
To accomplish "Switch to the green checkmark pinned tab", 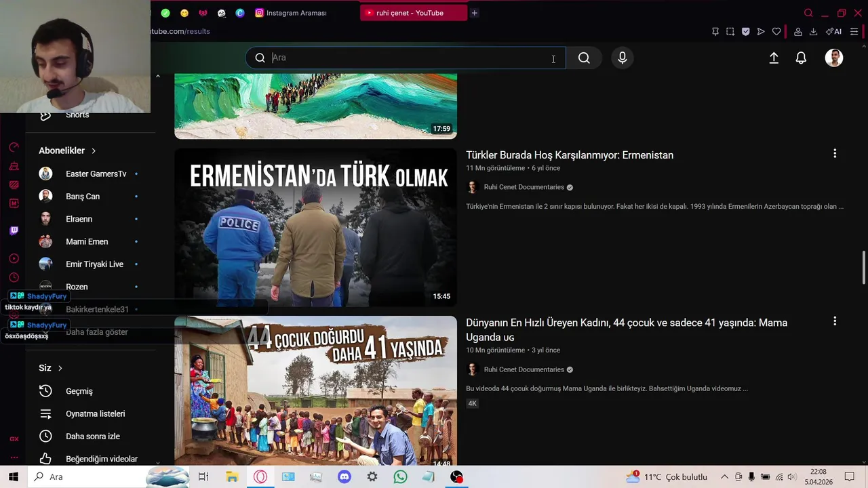I will 165,13.
